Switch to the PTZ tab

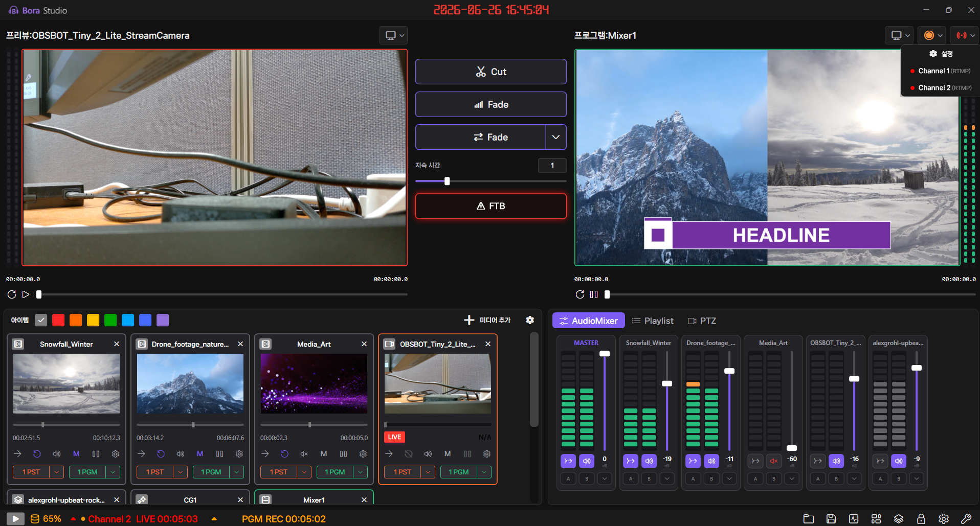[x=702, y=321]
